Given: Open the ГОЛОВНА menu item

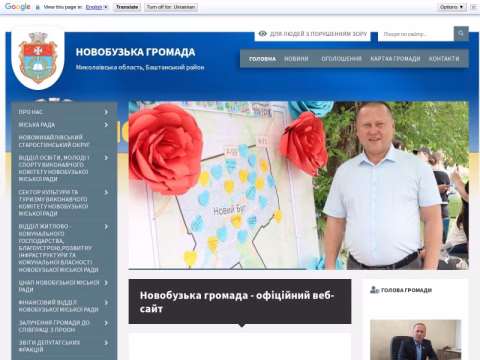Looking at the screenshot, I should 262,59.
